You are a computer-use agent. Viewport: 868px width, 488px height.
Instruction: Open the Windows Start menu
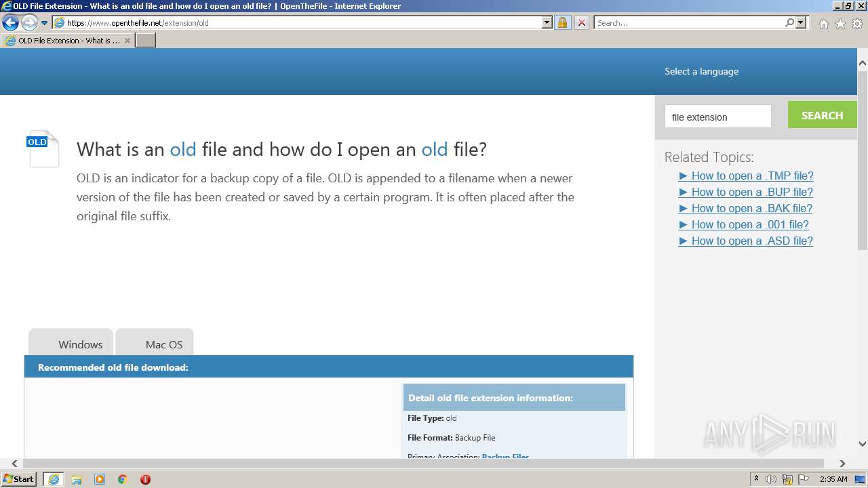(19, 479)
